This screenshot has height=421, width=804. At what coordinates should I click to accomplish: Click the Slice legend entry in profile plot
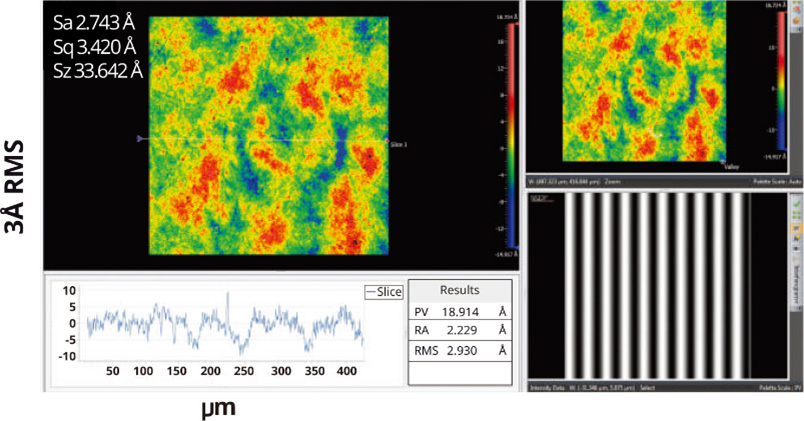(383, 292)
